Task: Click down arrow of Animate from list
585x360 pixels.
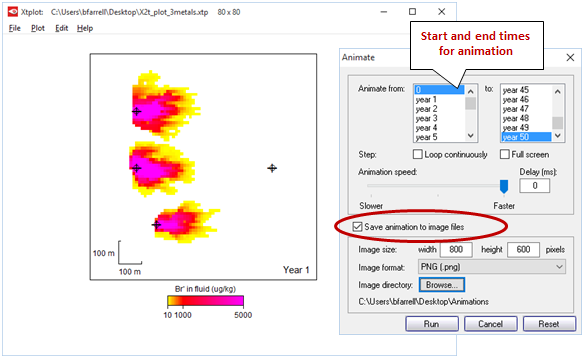Action: click(x=471, y=136)
